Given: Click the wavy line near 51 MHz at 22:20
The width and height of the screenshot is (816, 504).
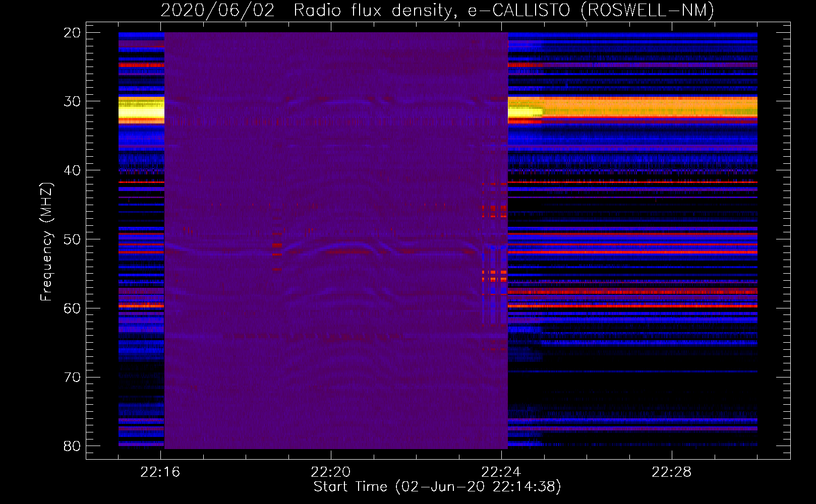Looking at the screenshot, I should tap(331, 248).
